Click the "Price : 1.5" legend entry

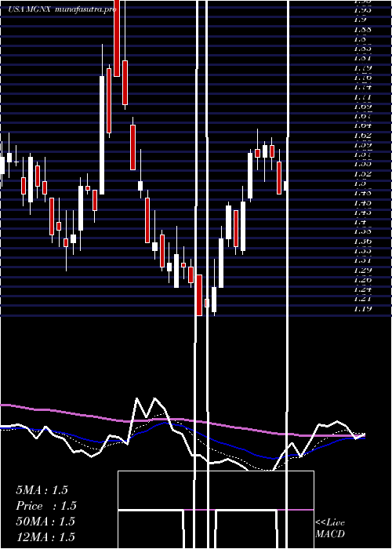point(46,506)
